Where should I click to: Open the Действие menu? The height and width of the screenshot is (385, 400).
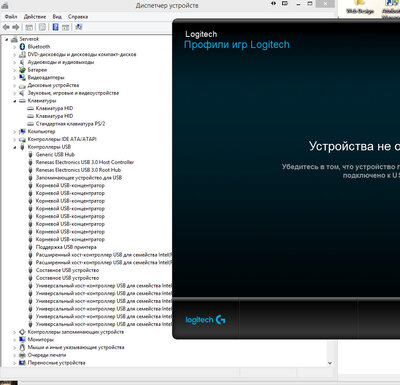point(35,17)
